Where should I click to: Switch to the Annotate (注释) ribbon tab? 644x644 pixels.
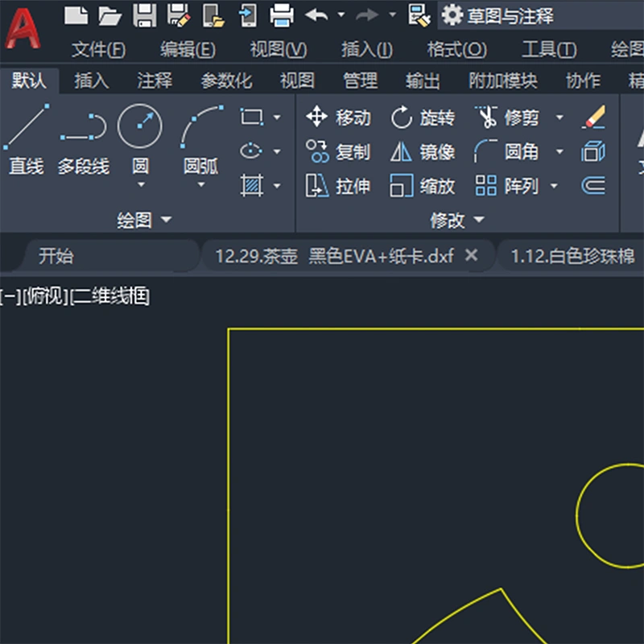click(x=154, y=81)
